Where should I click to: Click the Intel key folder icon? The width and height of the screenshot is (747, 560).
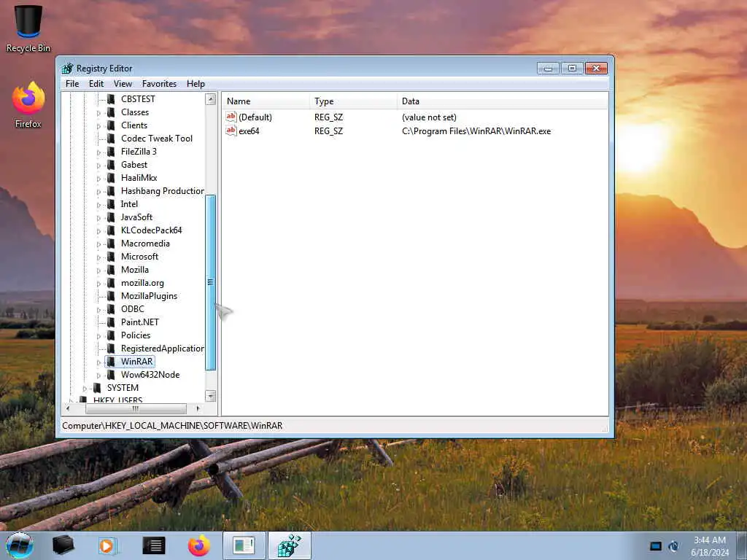pyautogui.click(x=111, y=204)
